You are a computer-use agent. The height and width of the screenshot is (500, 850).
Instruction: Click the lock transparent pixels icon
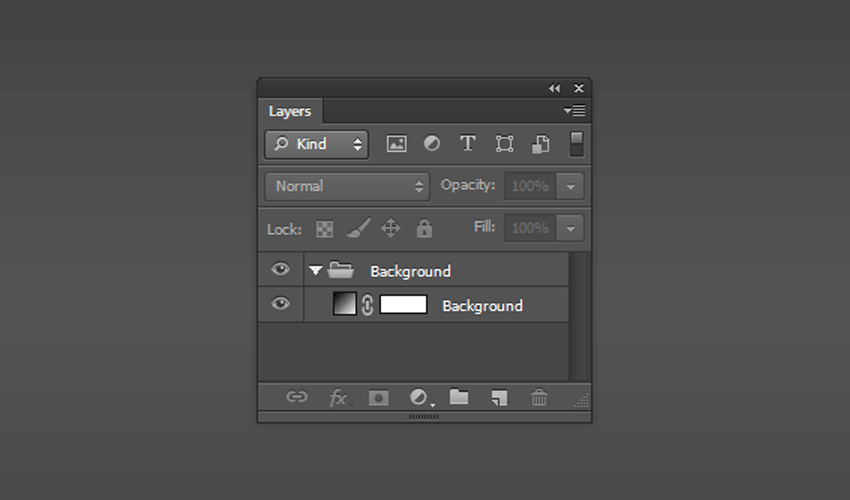[325, 229]
